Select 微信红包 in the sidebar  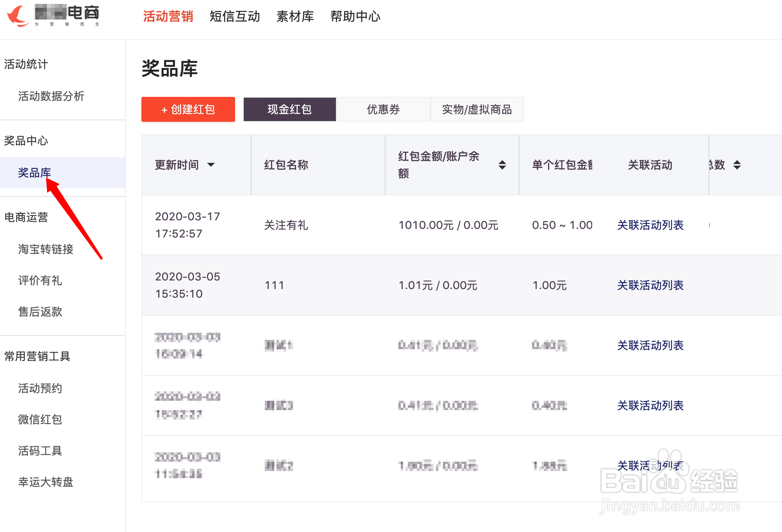(x=40, y=420)
